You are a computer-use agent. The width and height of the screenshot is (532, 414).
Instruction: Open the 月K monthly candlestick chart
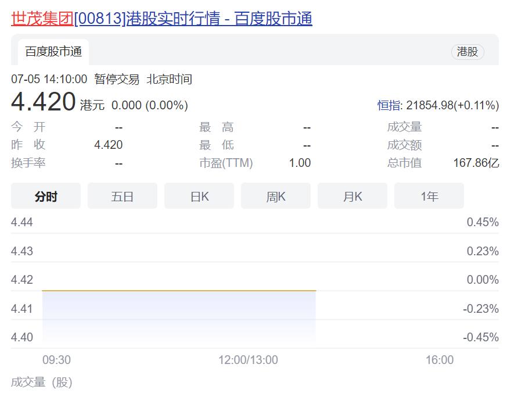[352, 196]
